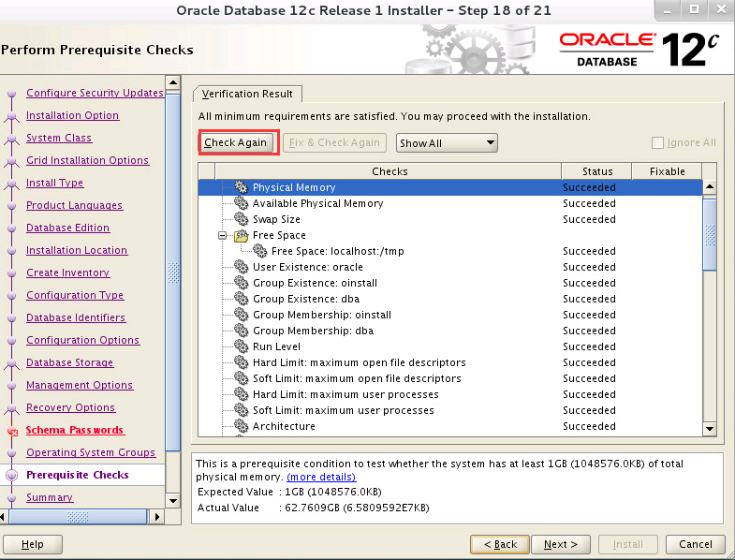
Task: Click the gear icon beside Available Physical Memory
Action: click(x=241, y=203)
